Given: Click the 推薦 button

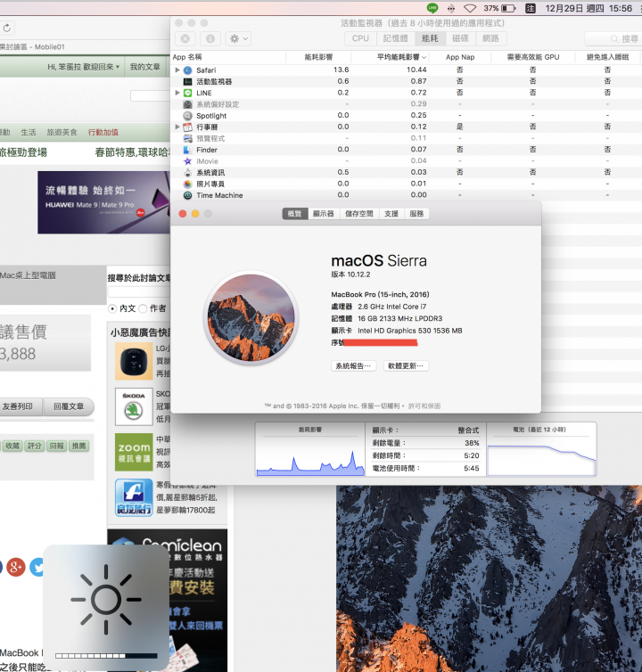Looking at the screenshot, I should 78,446.
